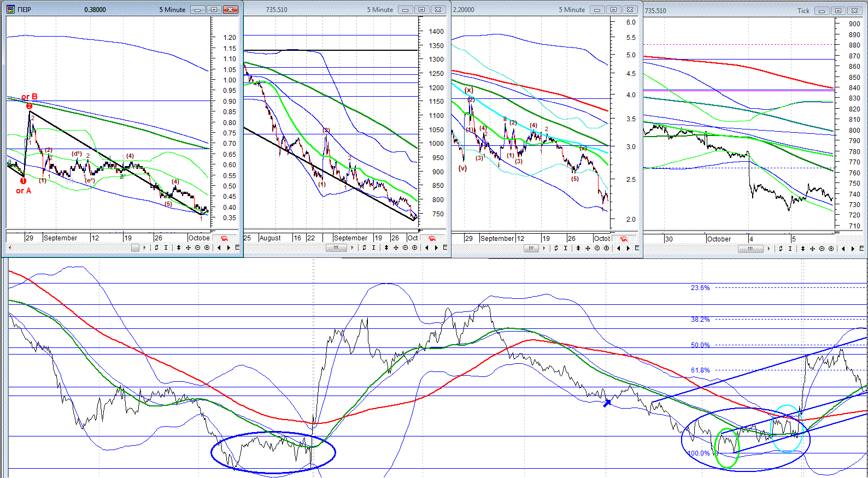The image size is (868, 478).
Task: Zoom in the 2.20000 chart
Action: pyautogui.click(x=606, y=248)
